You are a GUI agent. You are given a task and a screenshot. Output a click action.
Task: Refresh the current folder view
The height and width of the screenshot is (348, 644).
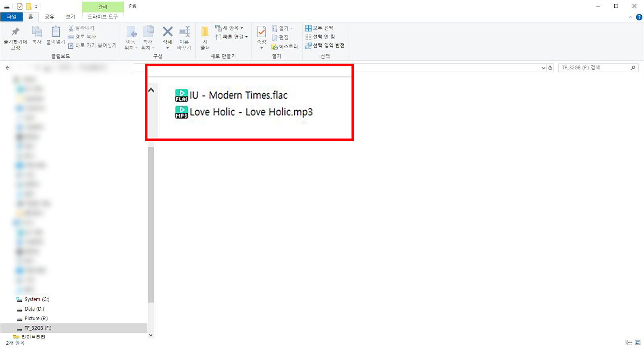click(x=550, y=68)
